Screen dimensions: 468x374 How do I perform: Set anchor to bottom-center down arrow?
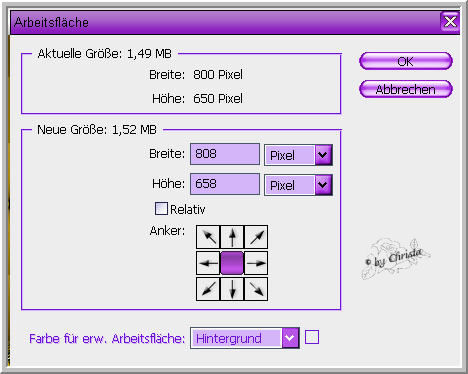coord(232,289)
